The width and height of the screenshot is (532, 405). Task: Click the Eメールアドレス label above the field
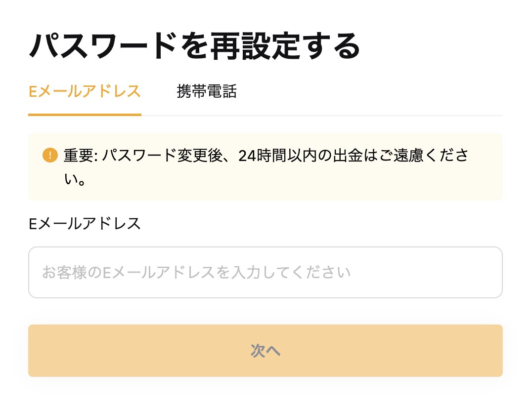pos(85,224)
